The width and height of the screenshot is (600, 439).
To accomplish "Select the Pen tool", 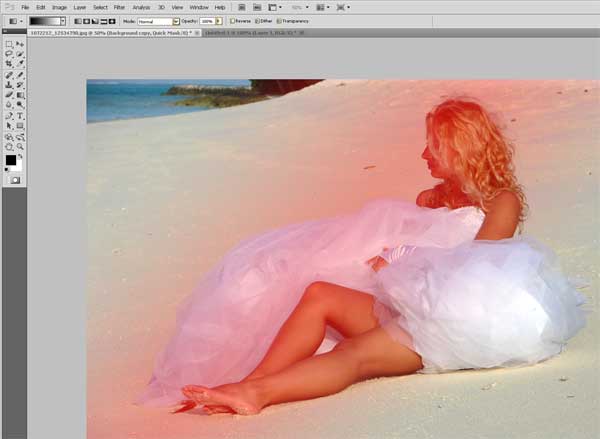I will (x=9, y=116).
